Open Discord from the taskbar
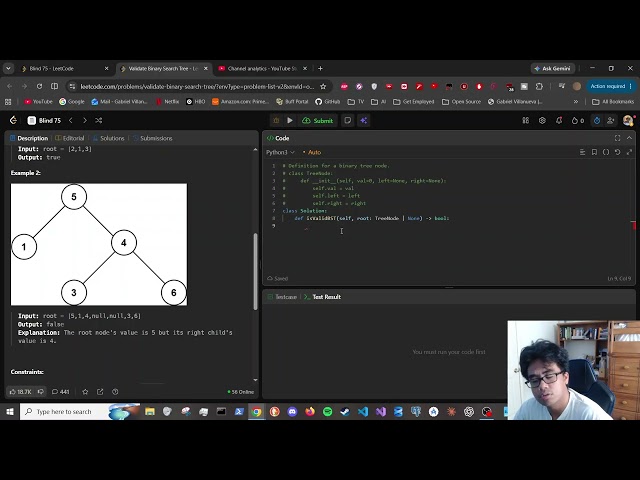This screenshot has height=480, width=640. click(x=292, y=411)
